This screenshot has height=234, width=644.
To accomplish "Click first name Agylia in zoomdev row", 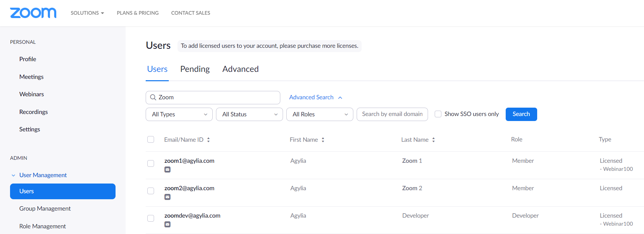I will [x=298, y=216].
